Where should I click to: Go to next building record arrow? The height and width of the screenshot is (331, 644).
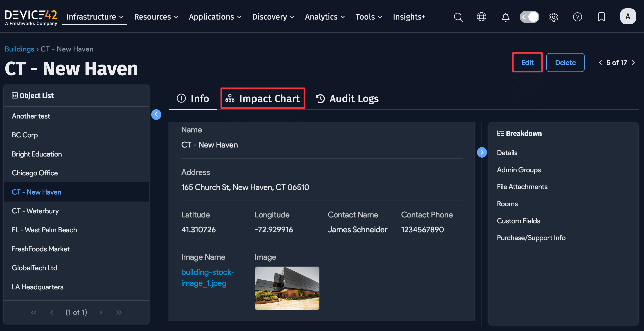click(633, 63)
